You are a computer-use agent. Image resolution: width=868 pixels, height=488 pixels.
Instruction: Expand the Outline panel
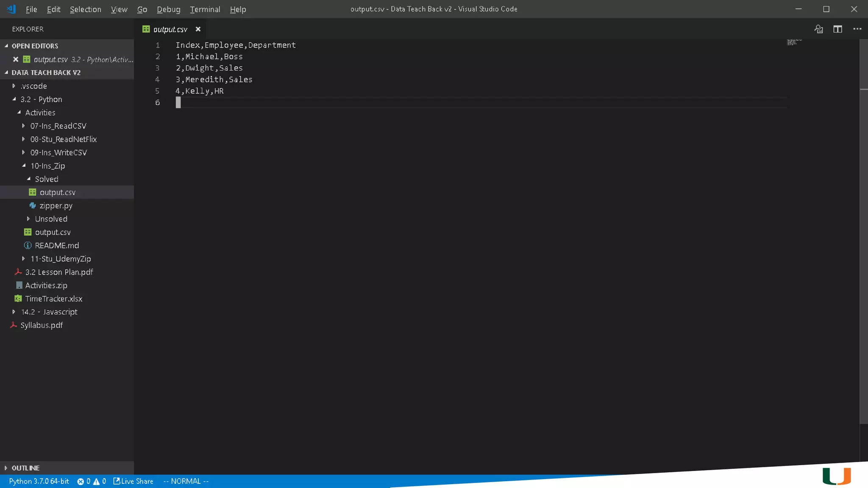coord(25,468)
